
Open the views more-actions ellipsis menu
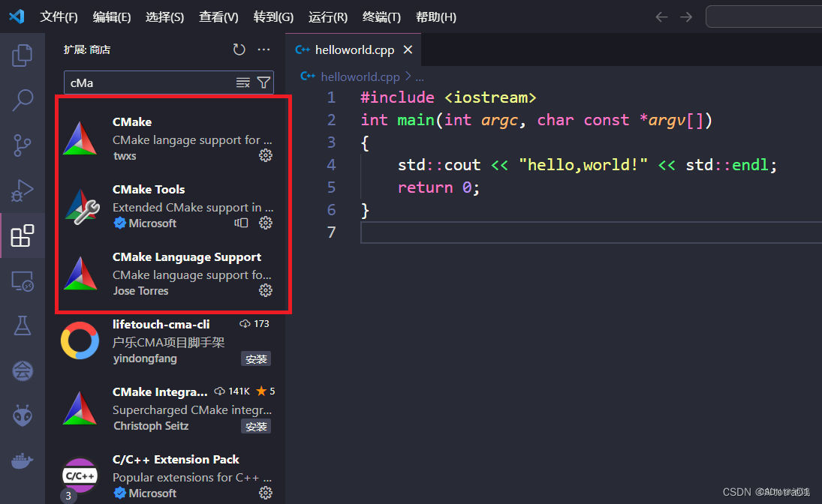coord(263,49)
